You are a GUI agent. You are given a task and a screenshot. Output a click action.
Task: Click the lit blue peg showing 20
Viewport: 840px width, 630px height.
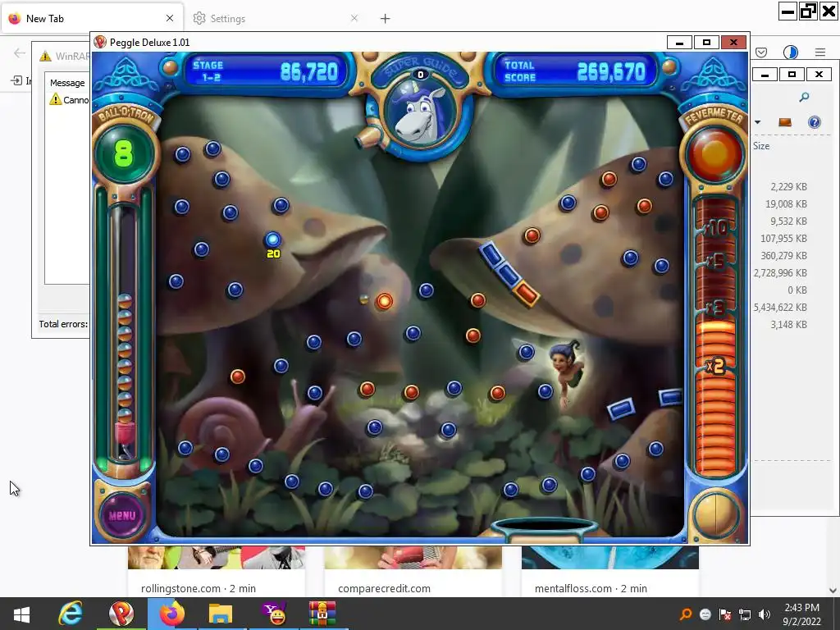(x=273, y=240)
